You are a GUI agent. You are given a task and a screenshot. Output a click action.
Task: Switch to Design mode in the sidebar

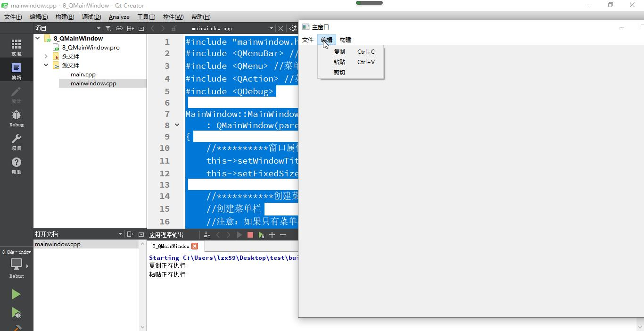coord(17,94)
